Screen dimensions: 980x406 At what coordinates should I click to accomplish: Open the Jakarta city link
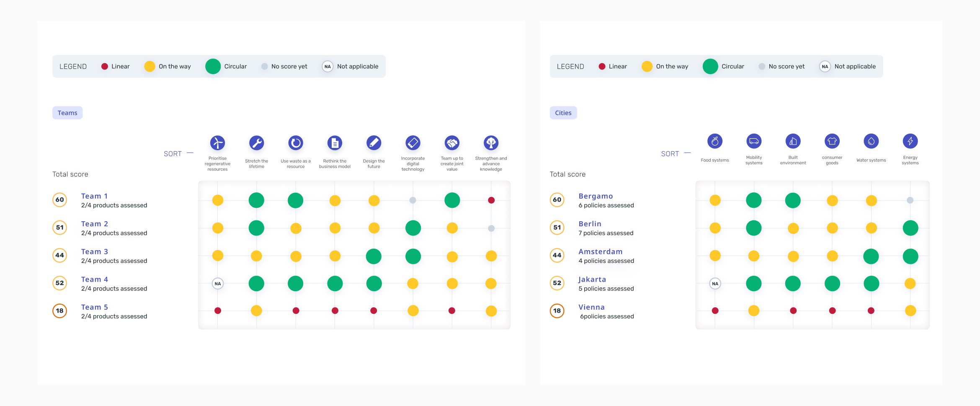pyautogui.click(x=592, y=279)
